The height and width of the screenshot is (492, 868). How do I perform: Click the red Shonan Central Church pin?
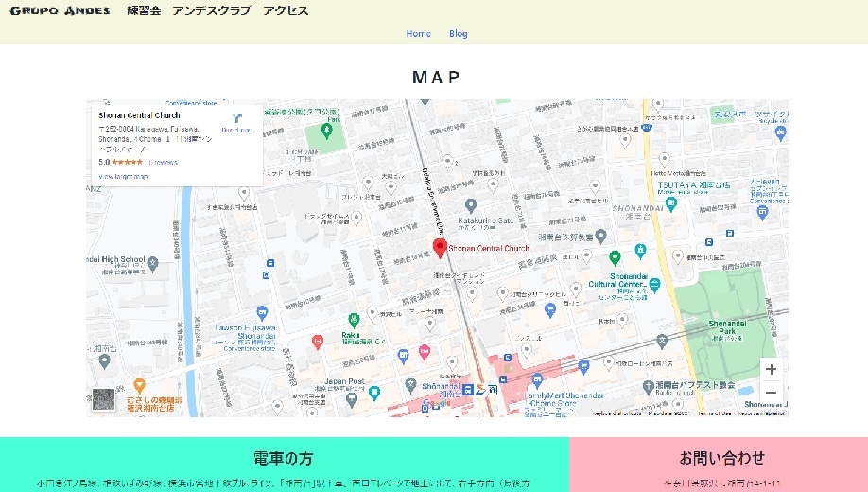pyautogui.click(x=440, y=247)
